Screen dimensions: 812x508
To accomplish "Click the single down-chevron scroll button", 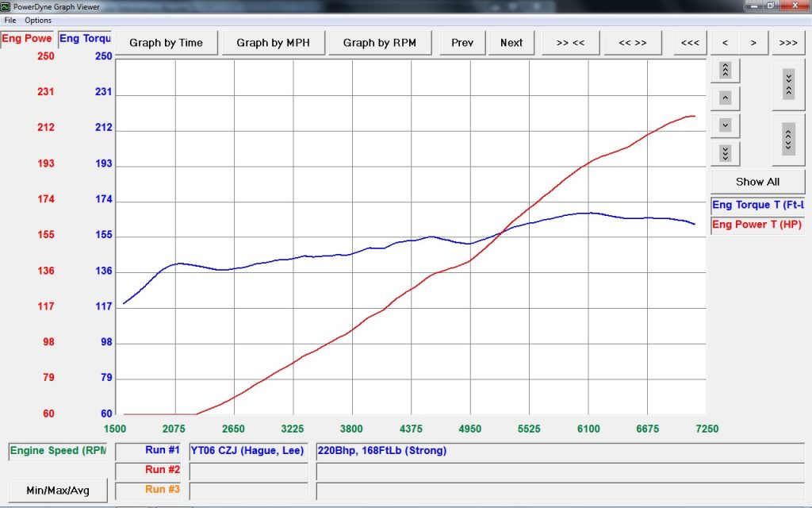I will click(x=725, y=125).
